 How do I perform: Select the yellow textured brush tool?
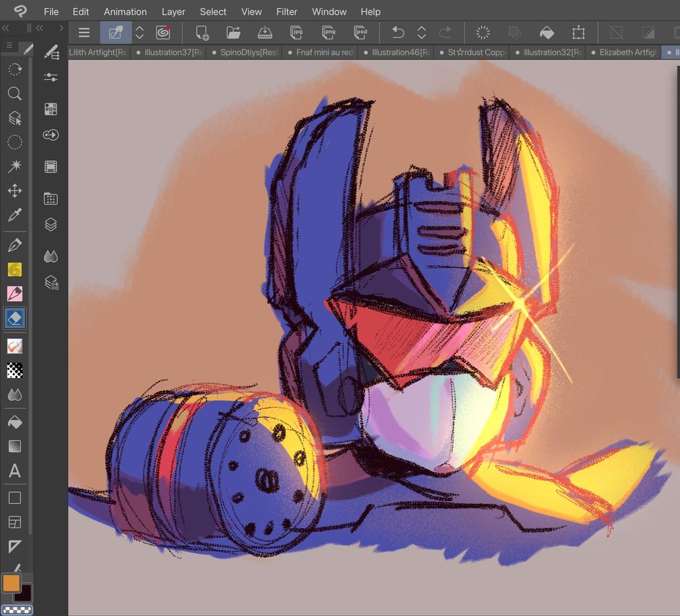pos(15,270)
